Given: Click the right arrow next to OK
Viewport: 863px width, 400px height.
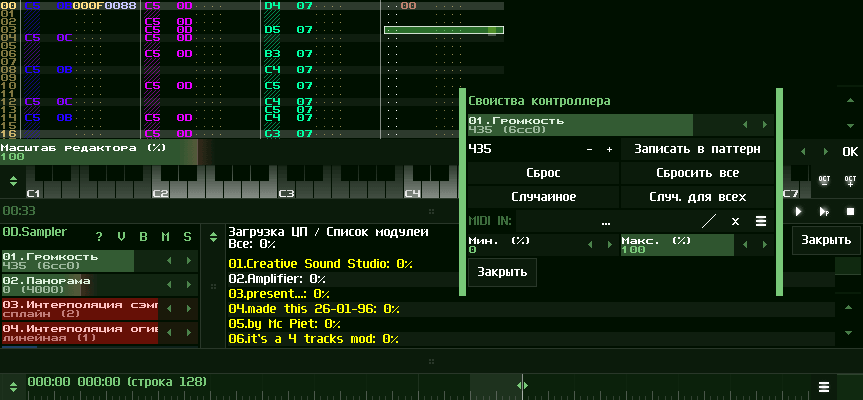Looking at the screenshot, I should point(825,151).
